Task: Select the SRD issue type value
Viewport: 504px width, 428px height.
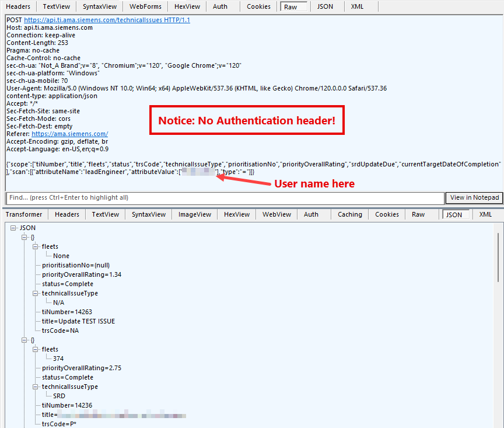Action: (x=59, y=396)
